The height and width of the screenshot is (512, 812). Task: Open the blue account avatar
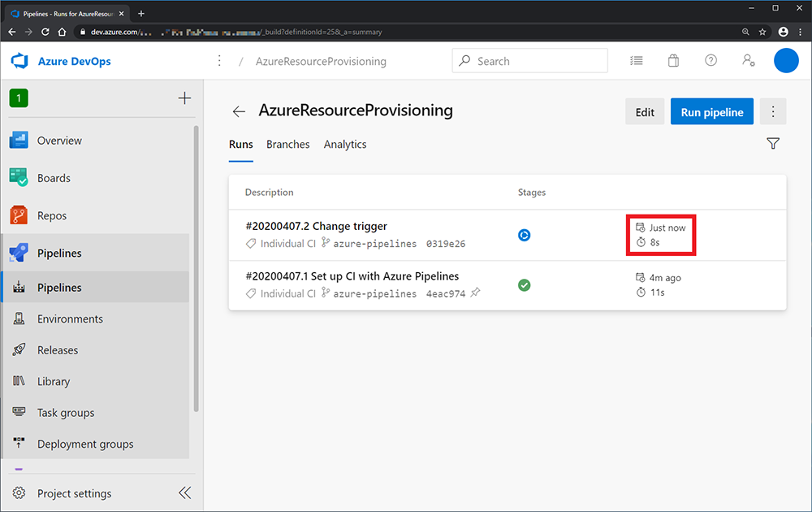(786, 61)
